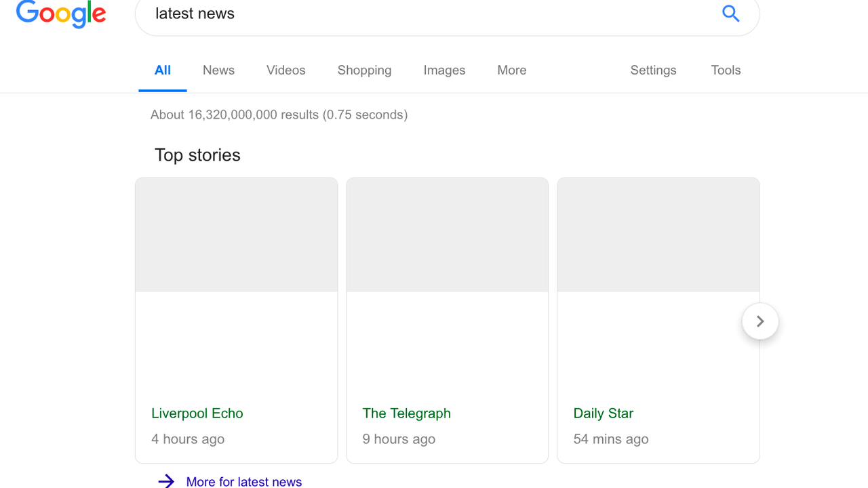This screenshot has height=488, width=868.
Task: Click the About 16,320,000,000 results text
Action: [279, 115]
